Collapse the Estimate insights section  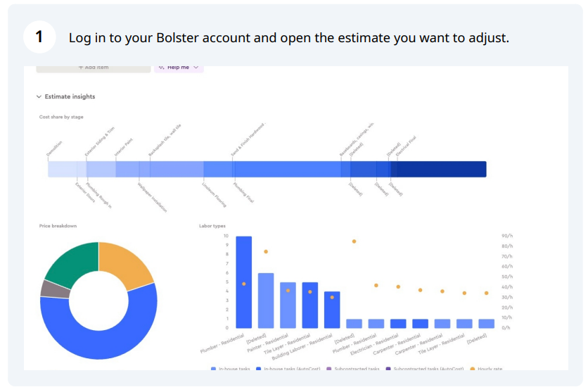39,97
